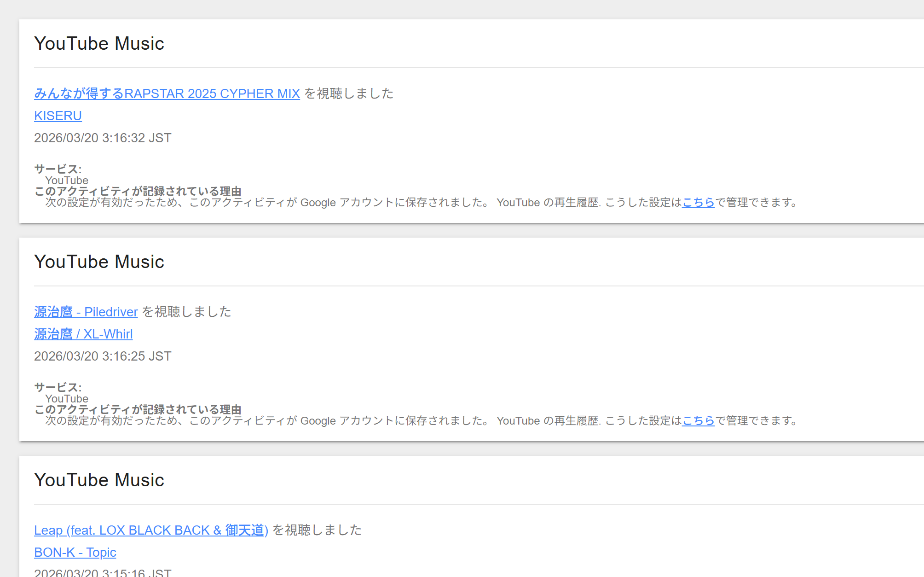Image resolution: width=924 pixels, height=577 pixels.
Task: Open the 源治麿 - Piledriver video link
Action: click(86, 312)
